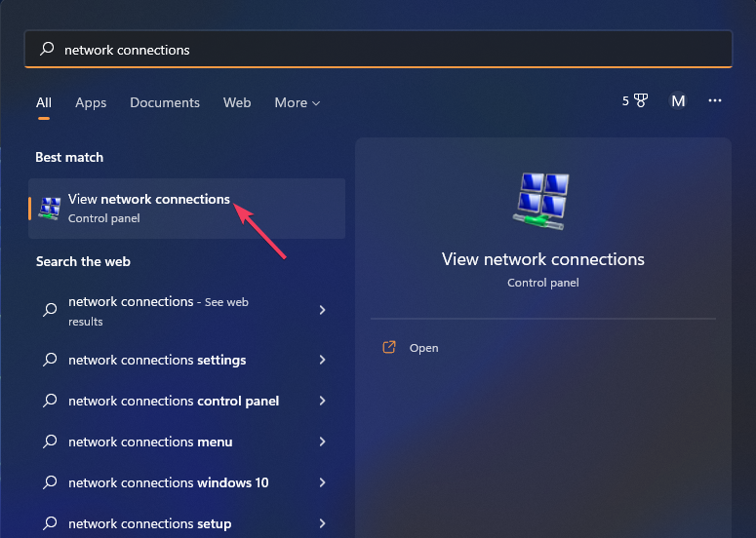This screenshot has height=538, width=756.
Task: Select 'network connections control panel' suggestion
Action: tap(186, 401)
